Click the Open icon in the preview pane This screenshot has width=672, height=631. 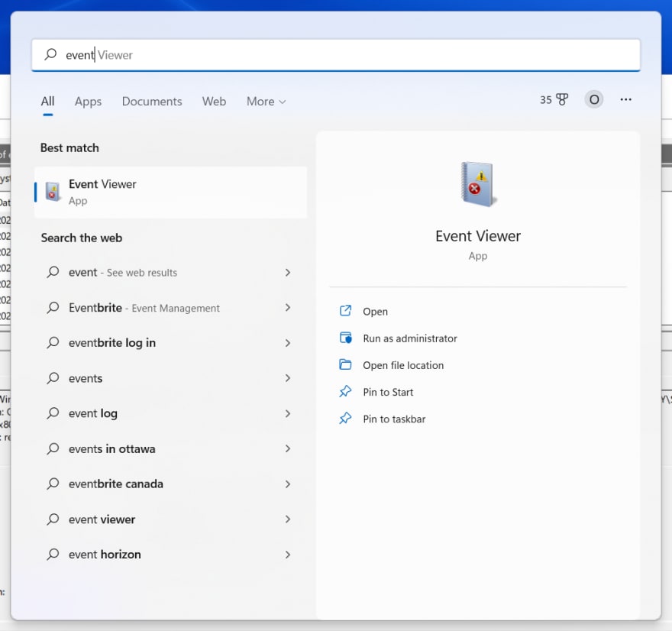point(345,311)
